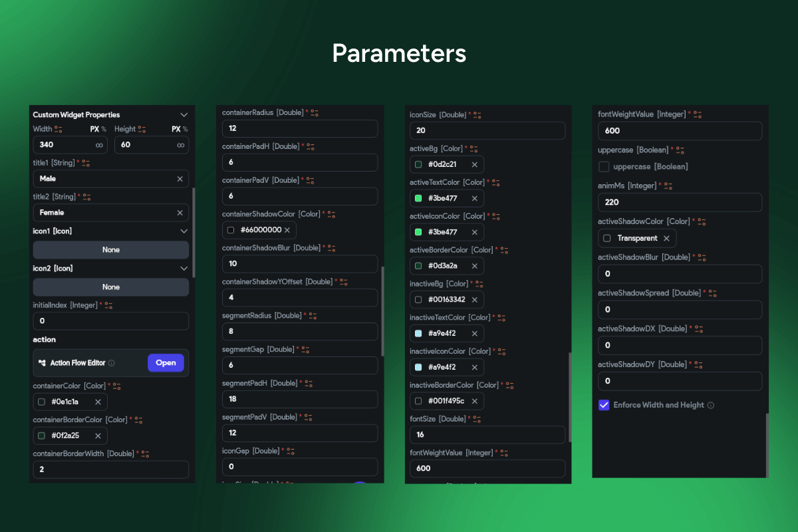This screenshot has width=798, height=532.
Task: Toggle the uppercase Boolean checkbox
Action: point(604,166)
